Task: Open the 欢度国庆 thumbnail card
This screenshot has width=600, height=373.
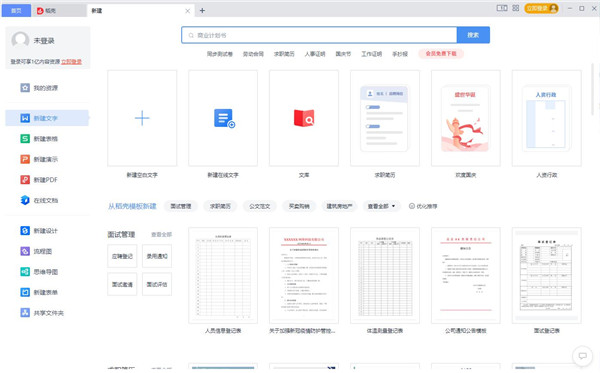Action: 466,118
